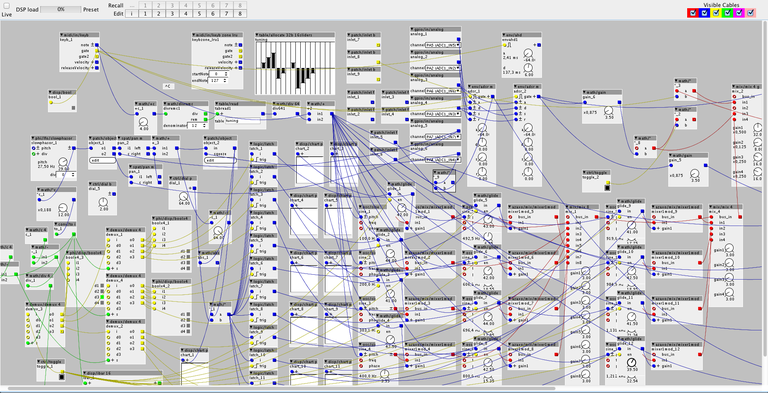The image size is (768, 393).
Task: Click the green div inlet on slowphasor_1
Action: point(33,153)
